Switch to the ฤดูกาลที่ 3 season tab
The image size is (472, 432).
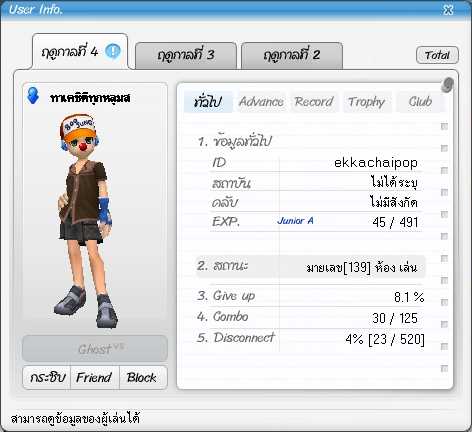click(186, 55)
